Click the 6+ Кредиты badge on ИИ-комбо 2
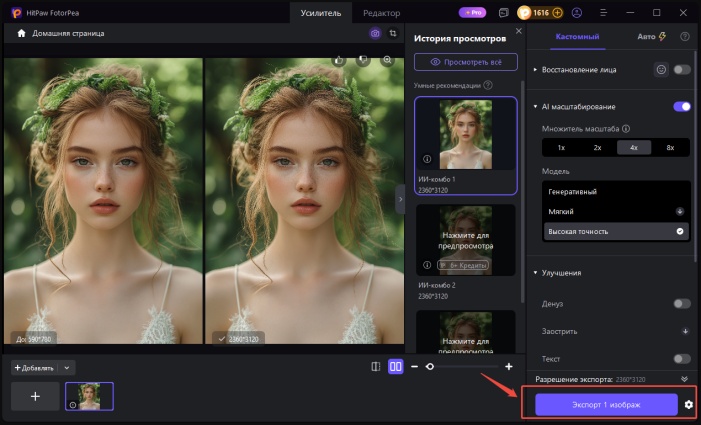The height and width of the screenshot is (425, 701). pos(463,265)
